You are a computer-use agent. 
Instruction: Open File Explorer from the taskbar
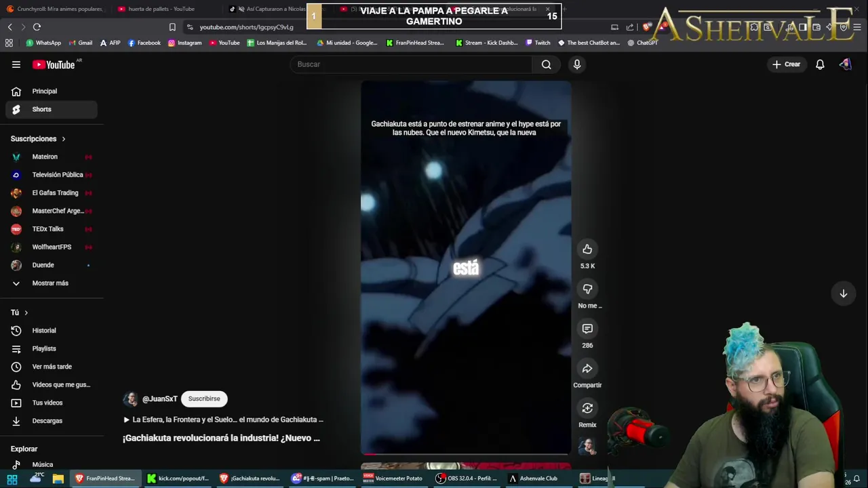pos(58,479)
